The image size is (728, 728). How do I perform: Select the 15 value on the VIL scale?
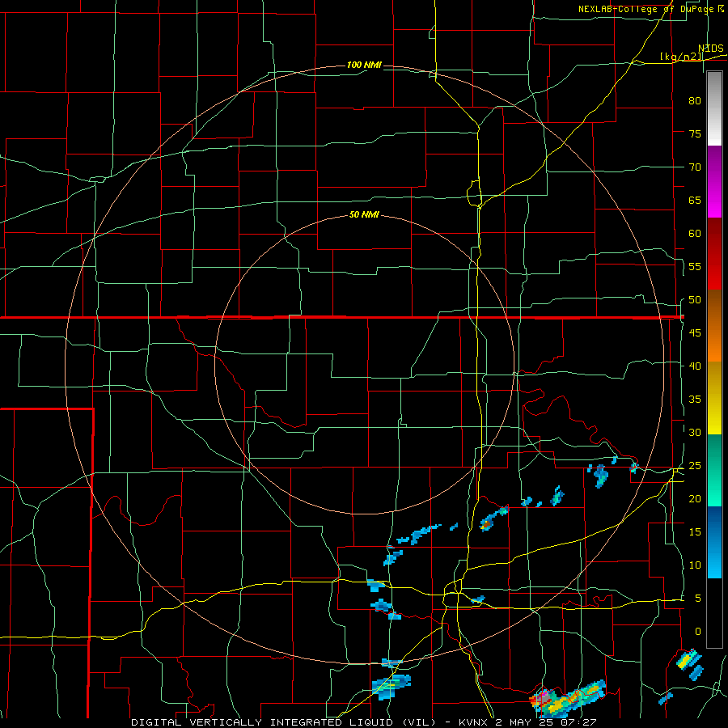coord(695,532)
